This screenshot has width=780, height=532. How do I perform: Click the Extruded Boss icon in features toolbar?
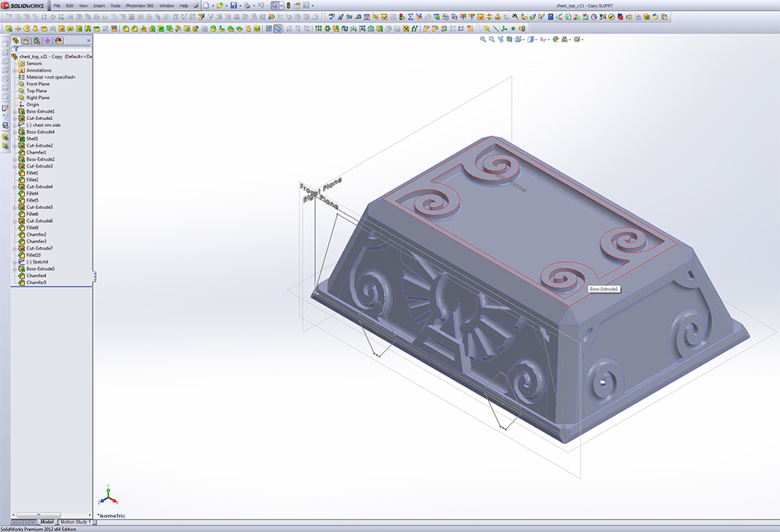[x=9, y=28]
